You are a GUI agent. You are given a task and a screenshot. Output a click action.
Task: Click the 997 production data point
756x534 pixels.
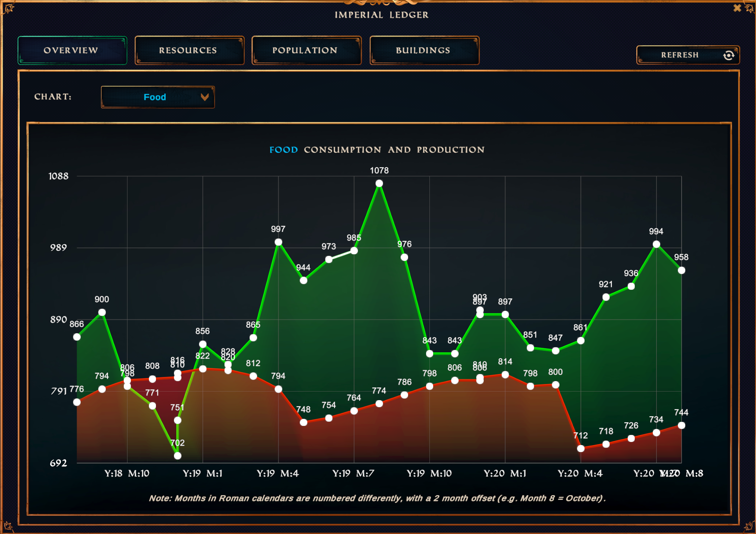point(278,242)
